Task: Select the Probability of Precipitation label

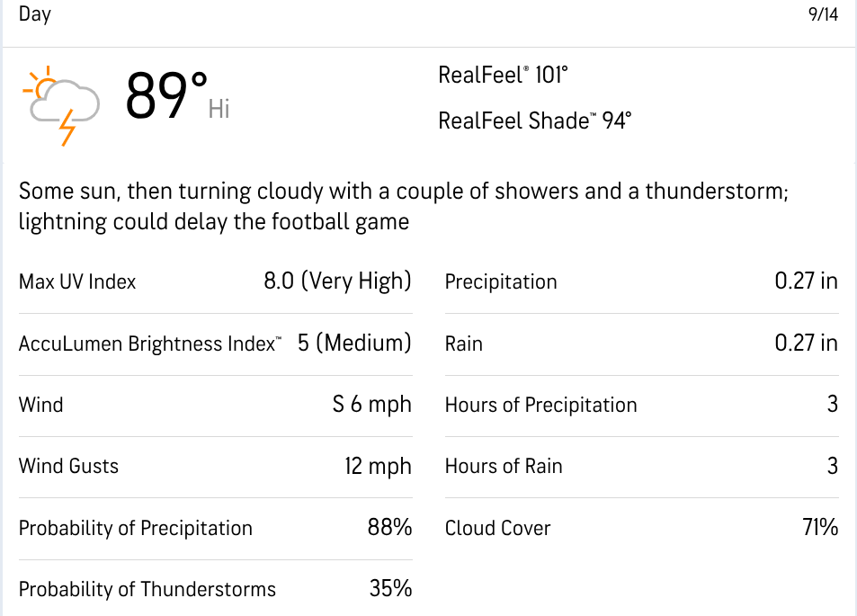Action: (x=136, y=528)
